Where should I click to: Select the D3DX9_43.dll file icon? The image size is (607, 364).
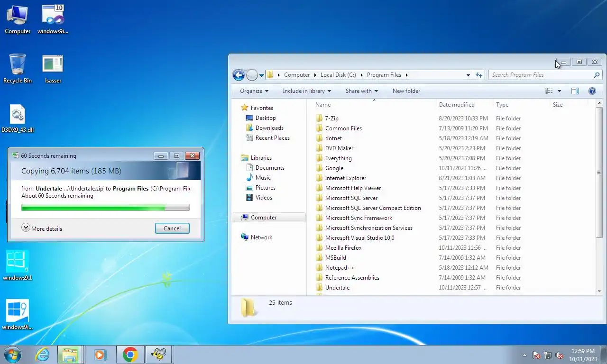click(x=18, y=118)
